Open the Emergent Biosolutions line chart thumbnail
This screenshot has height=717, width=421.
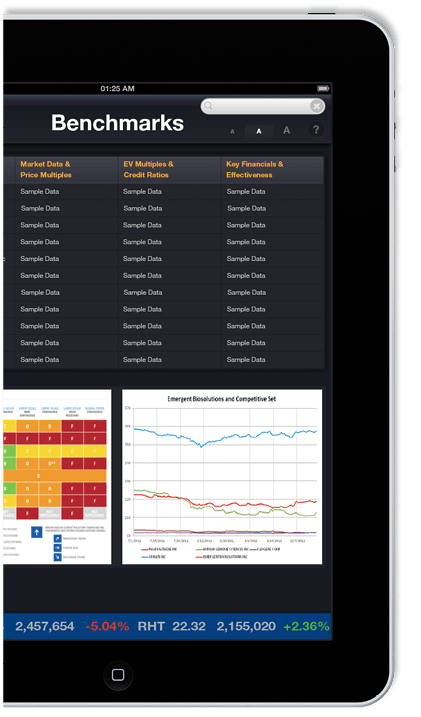tap(222, 477)
